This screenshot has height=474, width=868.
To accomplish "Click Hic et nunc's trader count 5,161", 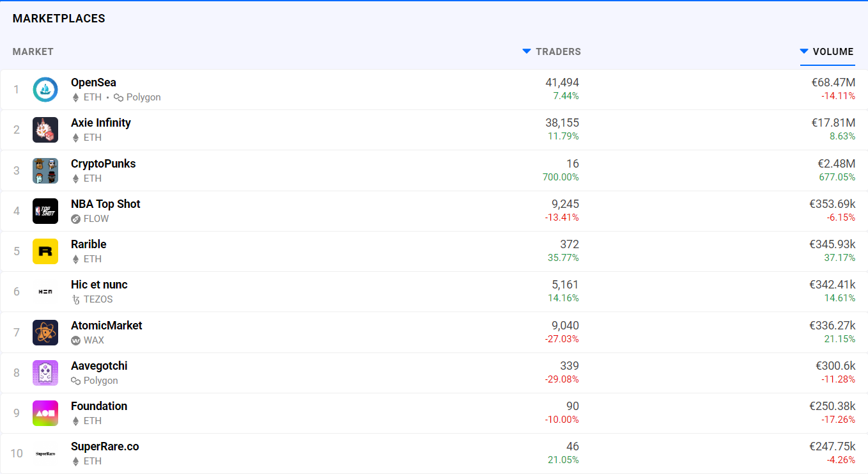I will 565,285.
